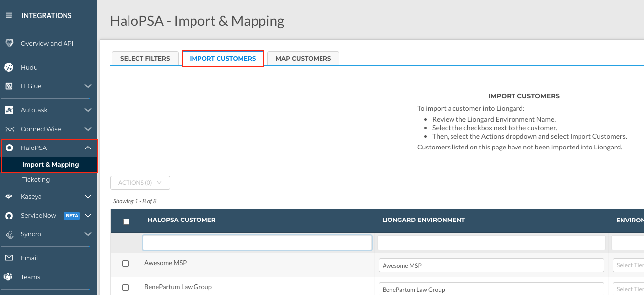Focus the HaloPSA Customer filter field
The height and width of the screenshot is (295, 644).
pyautogui.click(x=257, y=243)
